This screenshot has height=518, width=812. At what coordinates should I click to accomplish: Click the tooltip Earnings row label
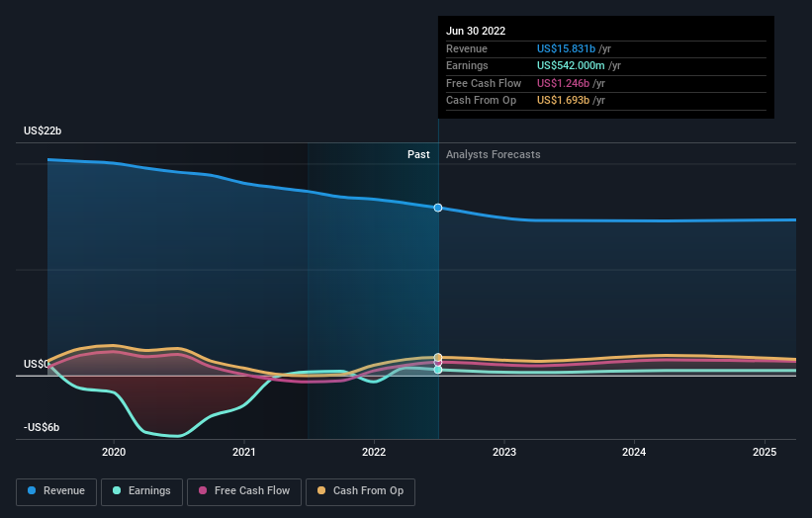click(x=467, y=65)
